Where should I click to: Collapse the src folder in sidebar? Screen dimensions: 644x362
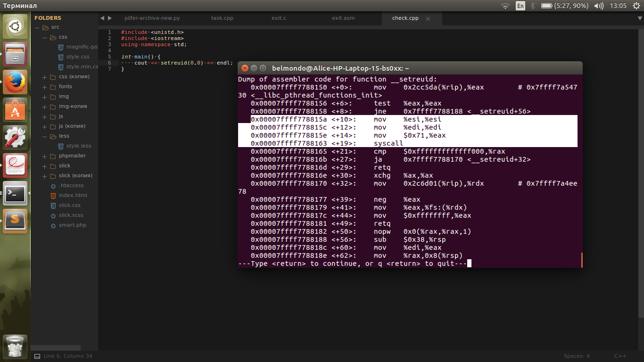[x=37, y=27]
